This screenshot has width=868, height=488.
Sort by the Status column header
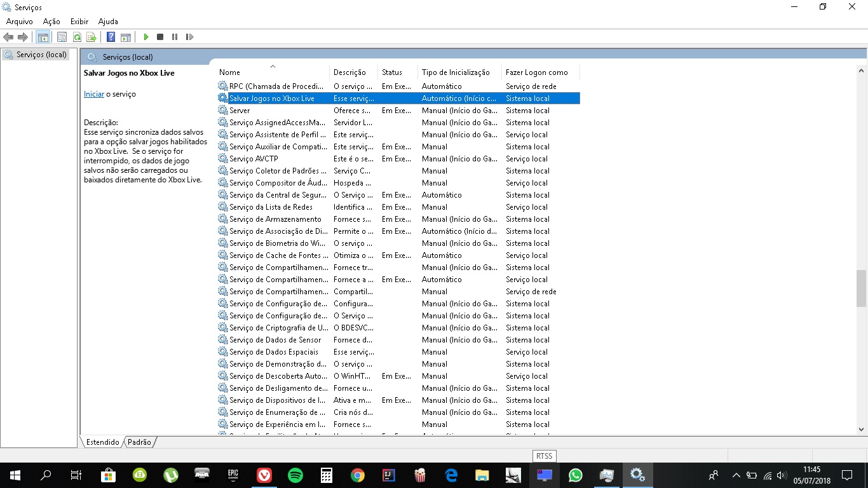[x=398, y=72]
